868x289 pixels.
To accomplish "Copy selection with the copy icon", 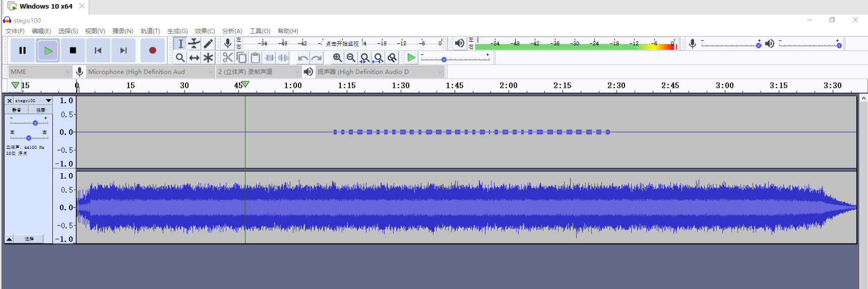I will (x=241, y=57).
